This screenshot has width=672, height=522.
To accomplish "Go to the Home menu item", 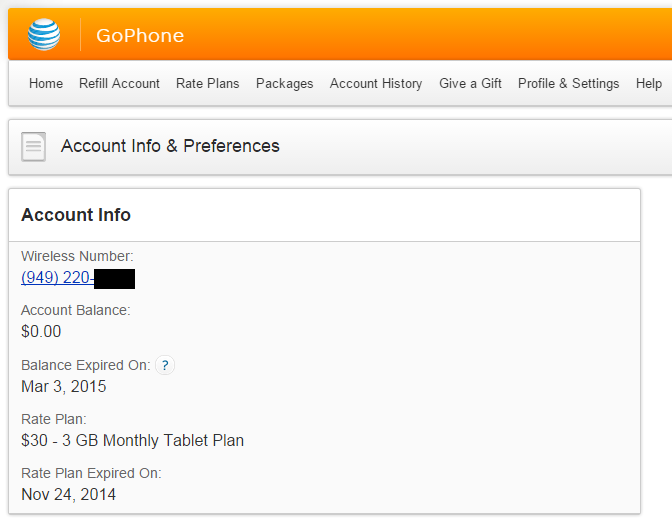I will click(46, 83).
